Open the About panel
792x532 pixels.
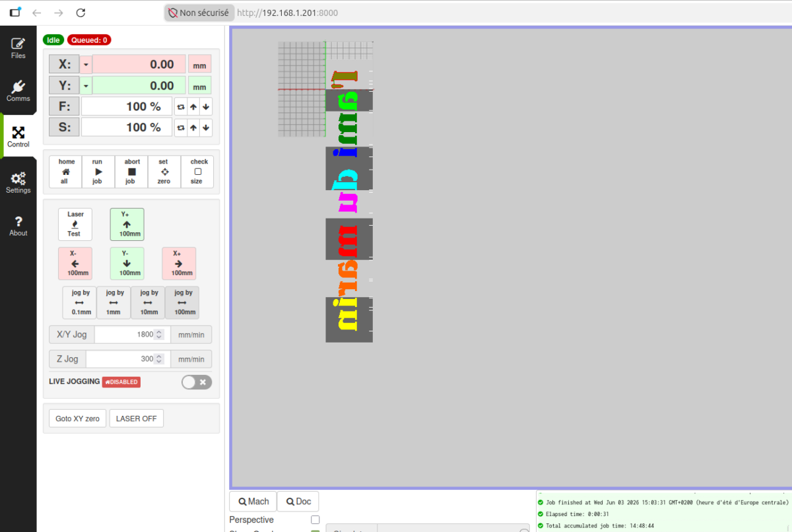pyautogui.click(x=18, y=226)
